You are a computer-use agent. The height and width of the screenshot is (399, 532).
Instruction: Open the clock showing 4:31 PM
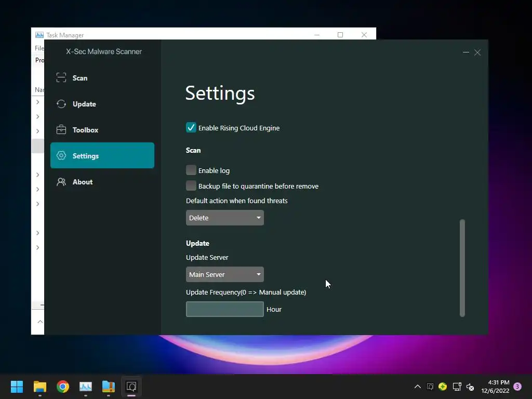click(495, 387)
